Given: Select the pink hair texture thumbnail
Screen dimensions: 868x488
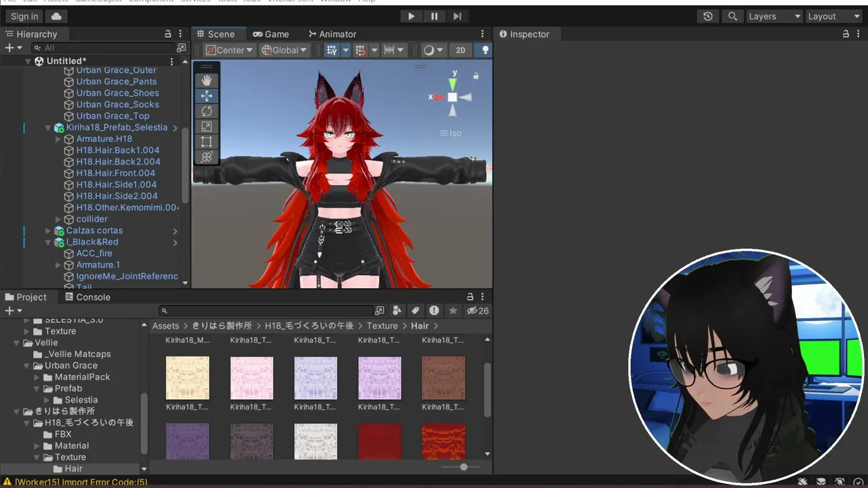Looking at the screenshot, I should pos(252,378).
